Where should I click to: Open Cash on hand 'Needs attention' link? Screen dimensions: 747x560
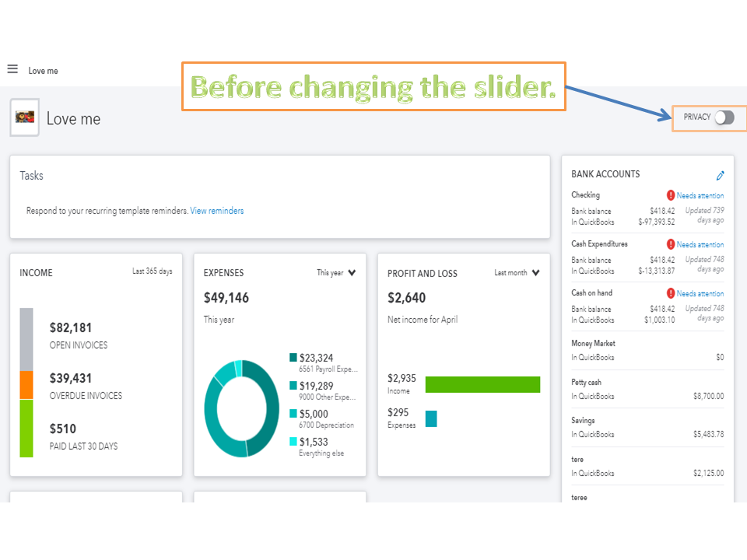coord(700,294)
